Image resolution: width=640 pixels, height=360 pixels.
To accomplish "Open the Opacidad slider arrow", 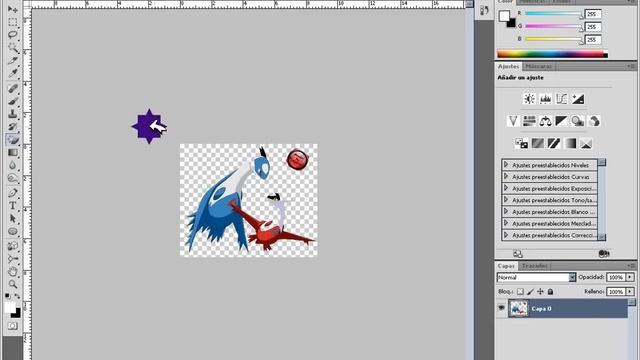I will (x=630, y=278).
